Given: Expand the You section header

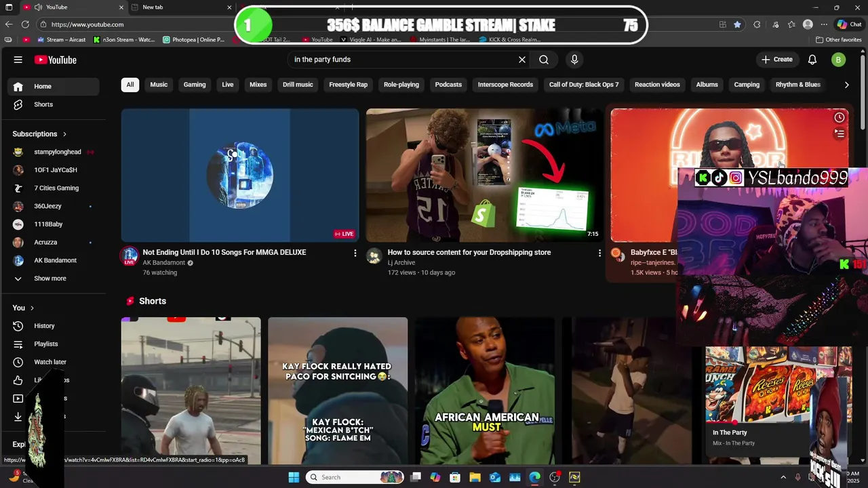Looking at the screenshot, I should [x=23, y=308].
